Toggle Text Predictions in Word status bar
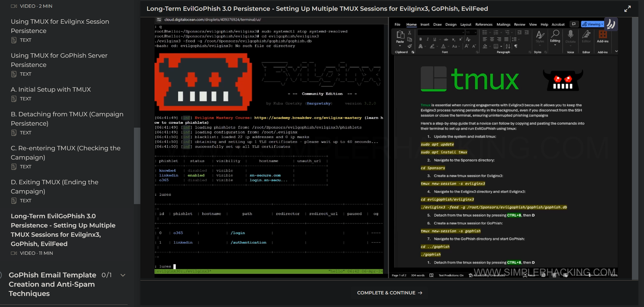The width and height of the screenshot is (644, 307). click(x=451, y=275)
